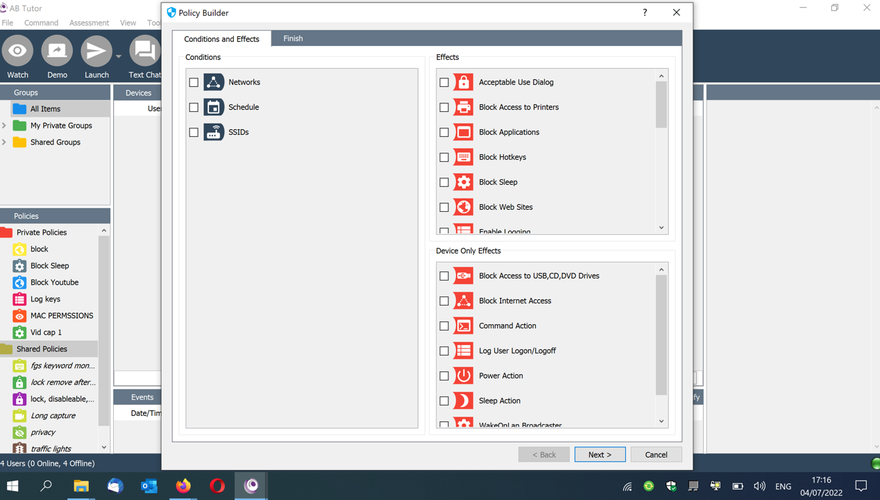The image size is (880, 500).
Task: Click the Launch toolbar button in AB Tutor
Action: [97, 57]
